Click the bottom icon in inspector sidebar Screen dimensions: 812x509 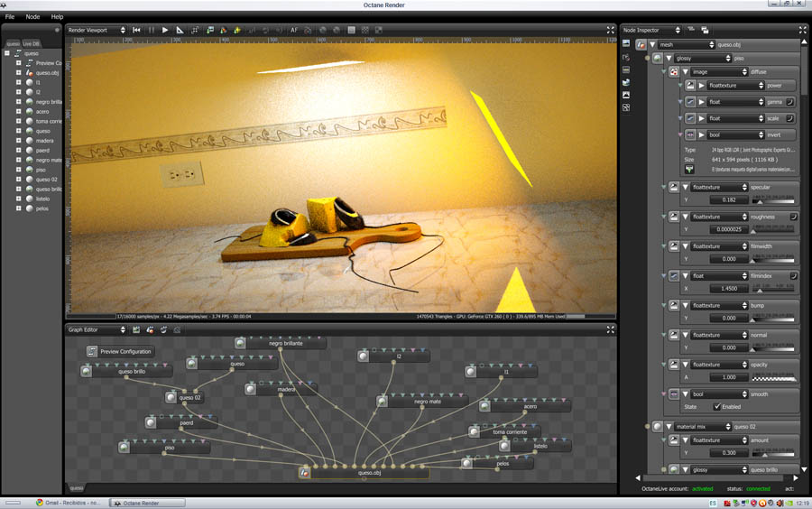626,107
